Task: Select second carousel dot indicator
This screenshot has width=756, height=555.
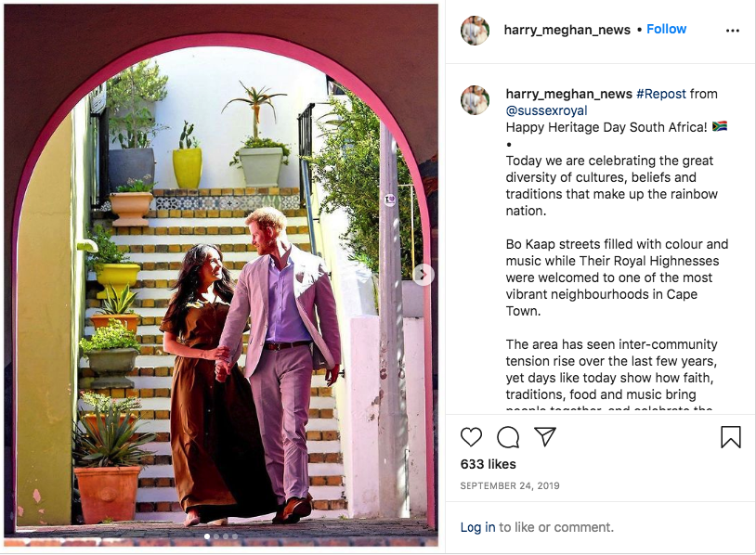Action: coord(216,536)
